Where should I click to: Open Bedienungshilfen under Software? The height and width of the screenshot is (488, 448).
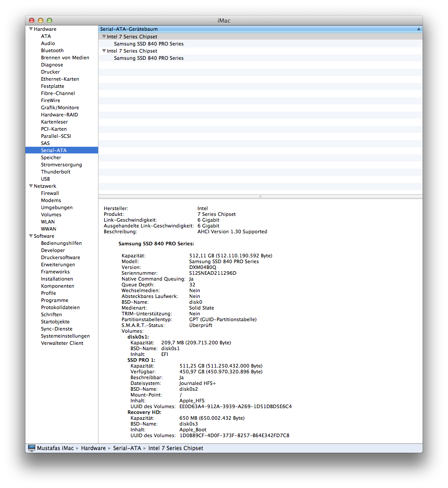(61, 244)
